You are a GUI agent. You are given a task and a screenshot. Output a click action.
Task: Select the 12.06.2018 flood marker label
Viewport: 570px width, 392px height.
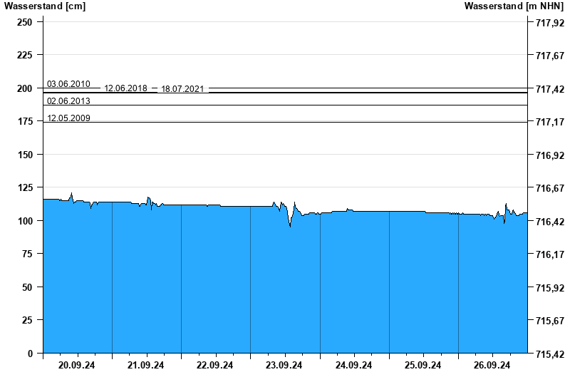126,88
